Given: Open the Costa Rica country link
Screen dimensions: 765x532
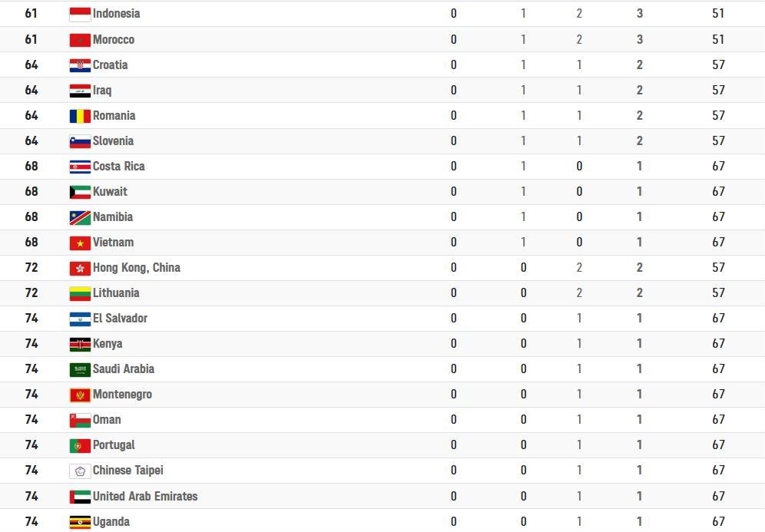Looking at the screenshot, I should click(x=118, y=166).
